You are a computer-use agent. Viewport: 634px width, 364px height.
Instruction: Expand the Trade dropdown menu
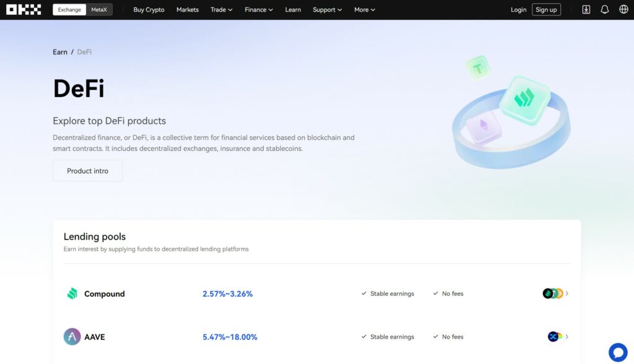click(221, 10)
